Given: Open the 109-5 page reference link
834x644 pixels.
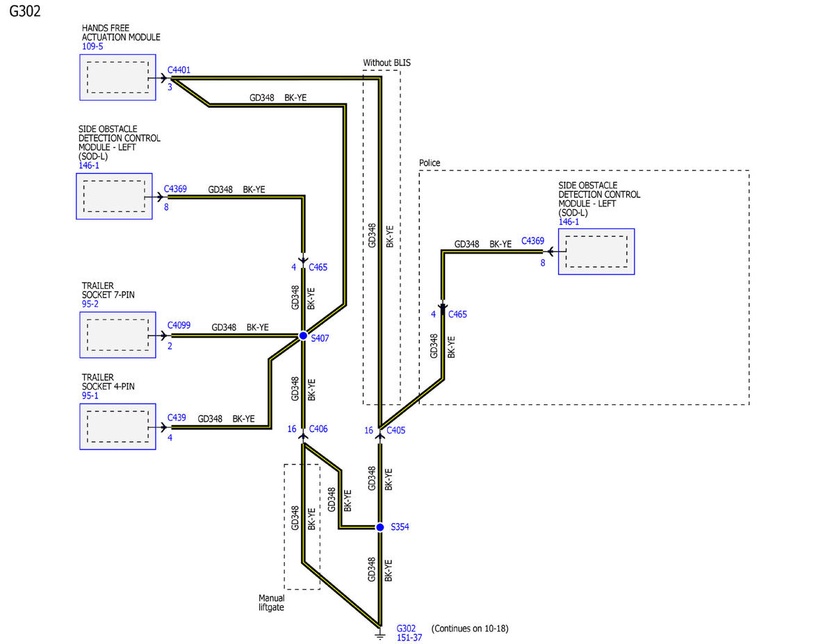Looking at the screenshot, I should coord(92,47).
